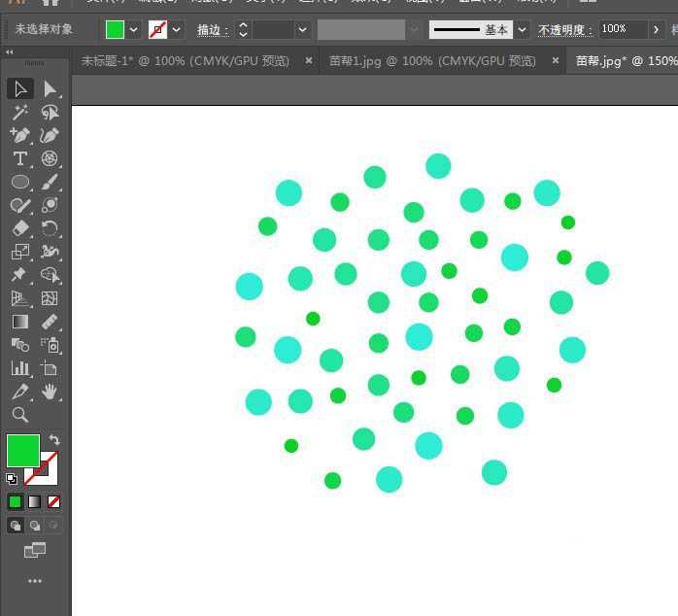This screenshot has width=678, height=616.
Task: Switch to Draw Normal mode
Action: [16, 526]
